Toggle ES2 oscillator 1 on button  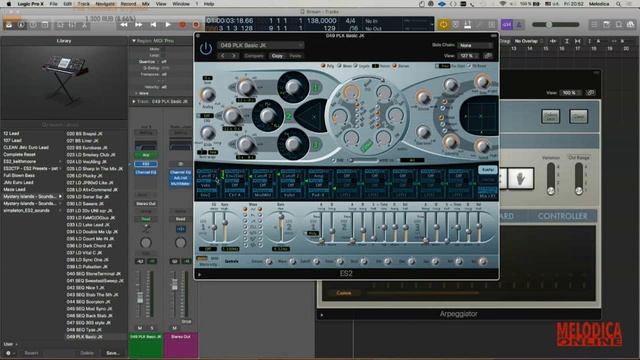315,88
